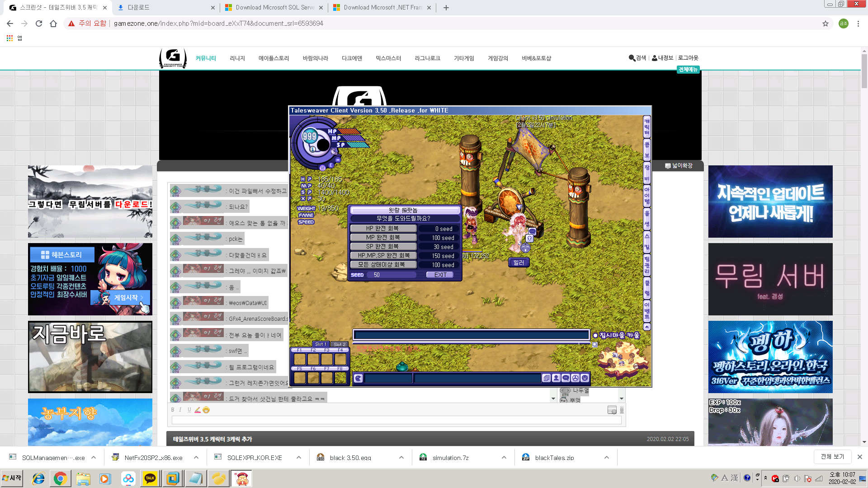This screenshot has width=868, height=488.
Task: Open the 라그나로크 menu
Action: coord(427,58)
